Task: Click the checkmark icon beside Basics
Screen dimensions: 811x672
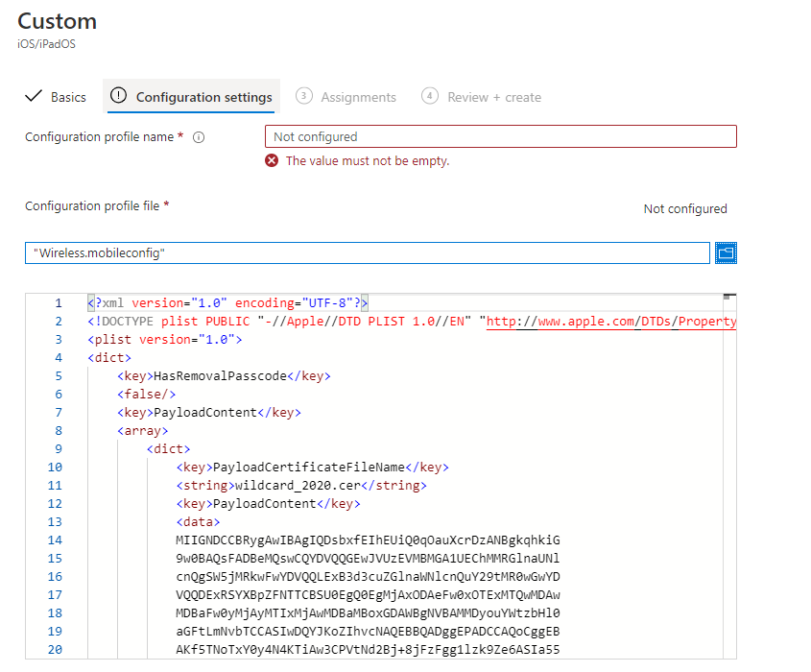Action: pos(34,97)
